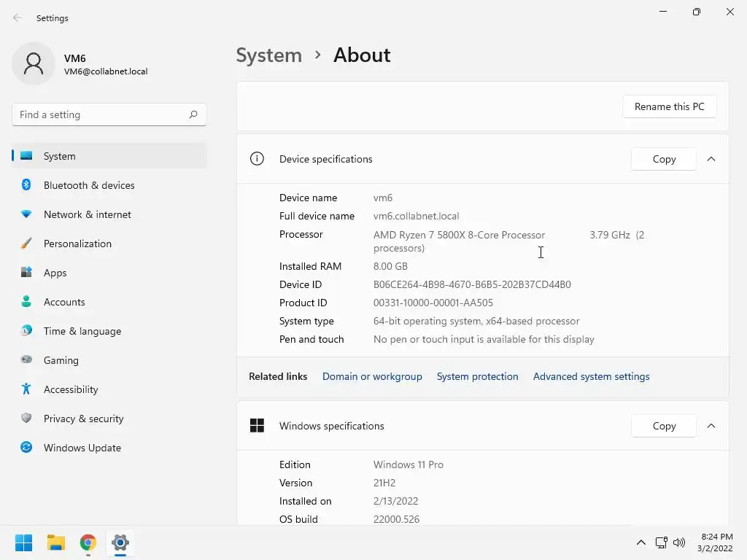
Task: Open Personalization settings
Action: (x=109, y=244)
